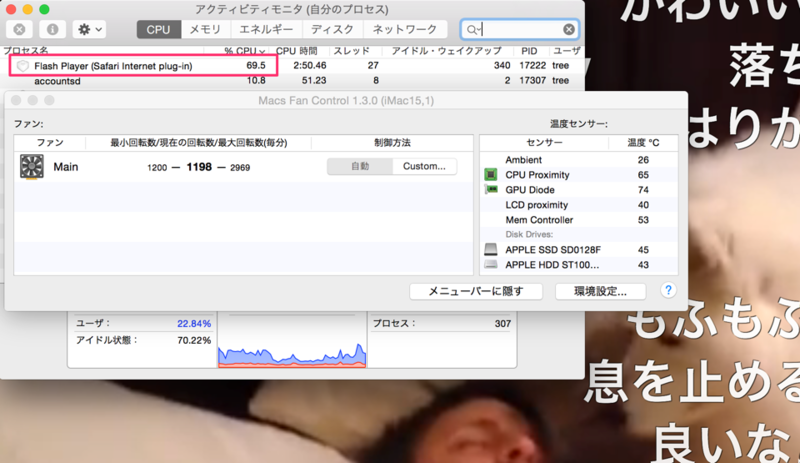Sort by スレッド column header
The image size is (800, 463).
(x=351, y=51)
